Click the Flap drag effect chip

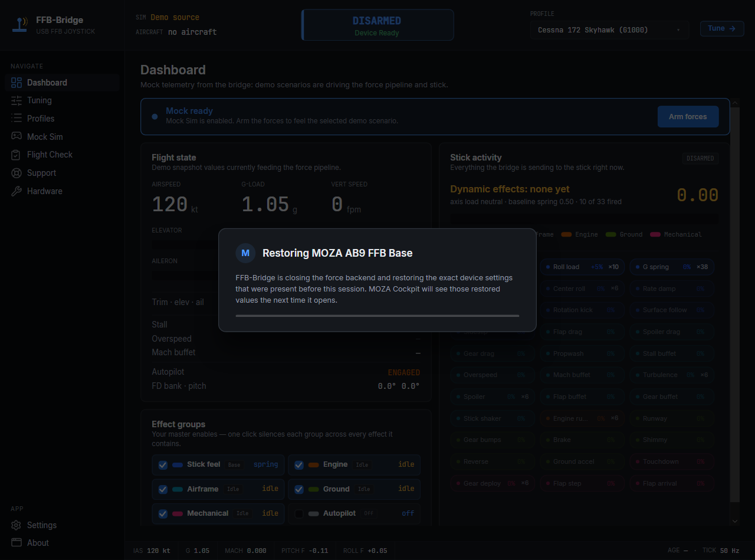[582, 332]
